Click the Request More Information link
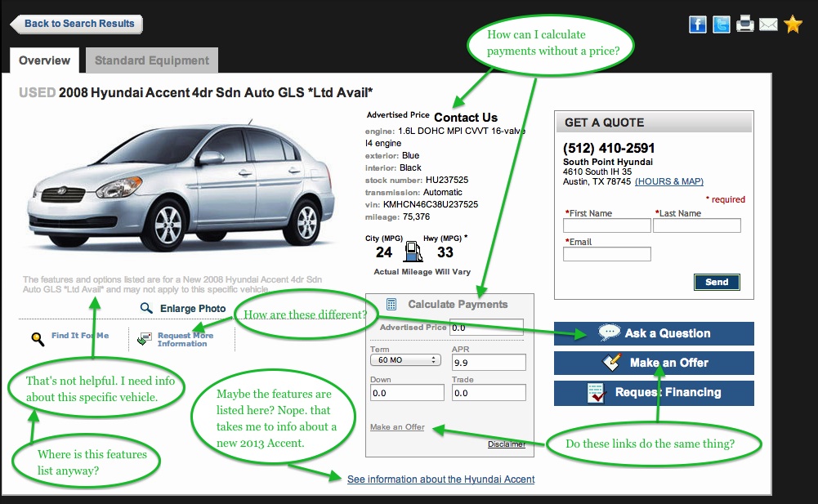 [x=186, y=340]
